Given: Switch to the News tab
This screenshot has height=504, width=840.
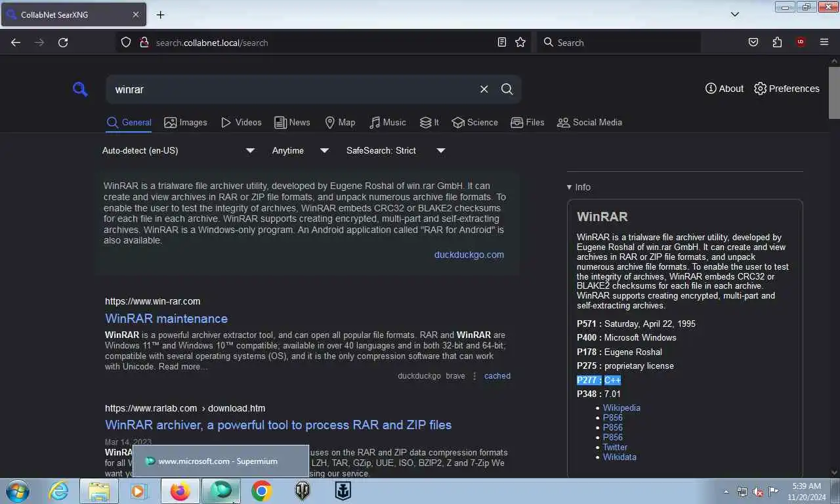Looking at the screenshot, I should point(292,123).
